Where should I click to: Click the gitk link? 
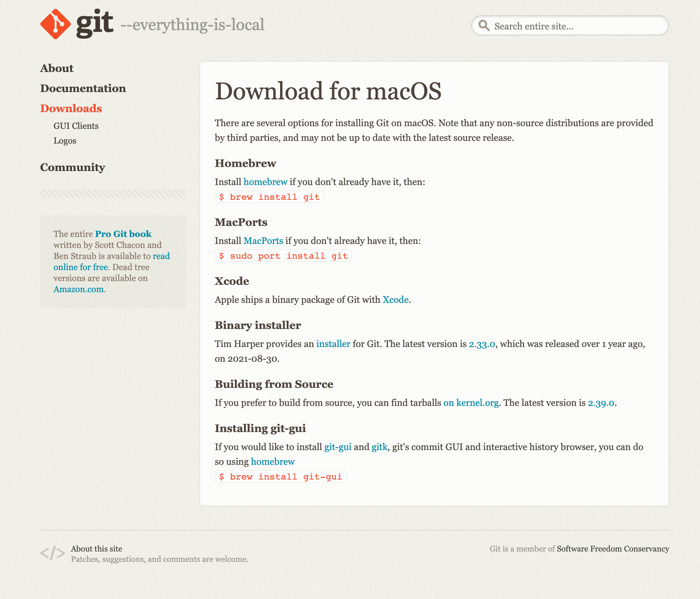pos(380,447)
